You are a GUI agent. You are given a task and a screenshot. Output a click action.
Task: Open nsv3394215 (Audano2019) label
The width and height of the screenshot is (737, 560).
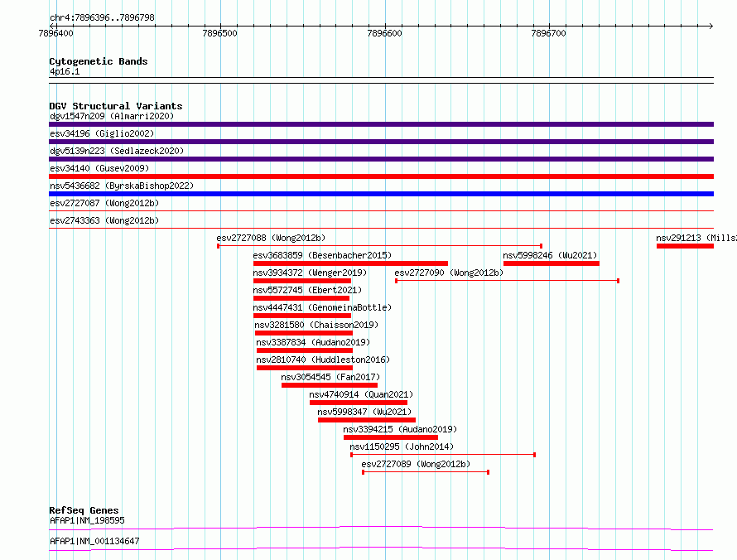coord(400,429)
